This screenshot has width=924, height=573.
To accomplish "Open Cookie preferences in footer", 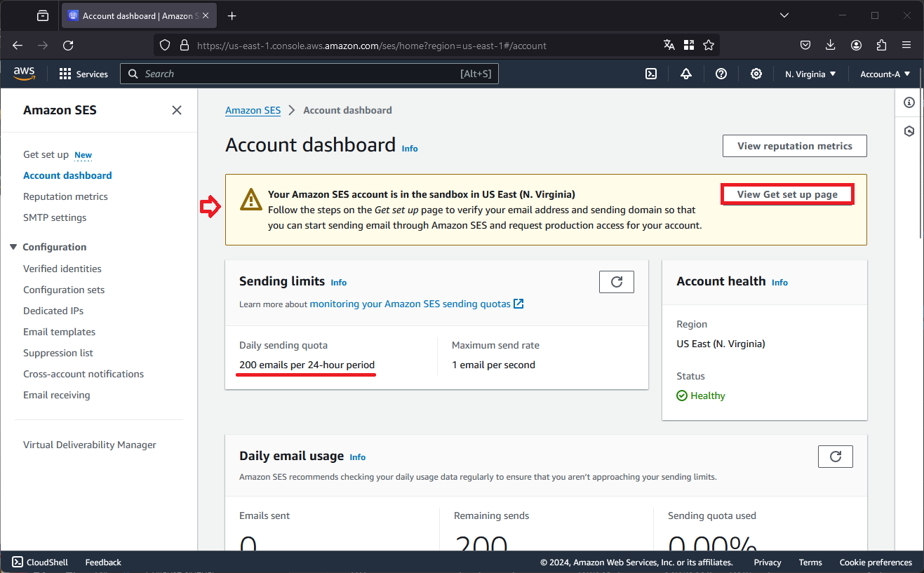I will (876, 562).
